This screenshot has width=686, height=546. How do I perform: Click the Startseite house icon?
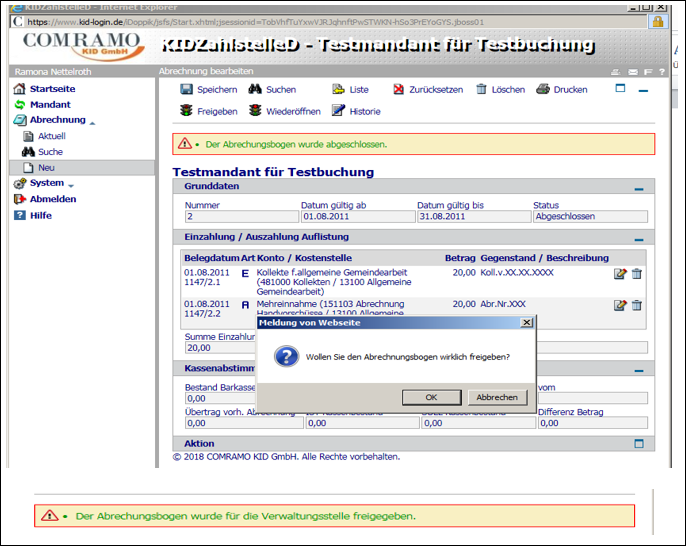click(x=19, y=89)
